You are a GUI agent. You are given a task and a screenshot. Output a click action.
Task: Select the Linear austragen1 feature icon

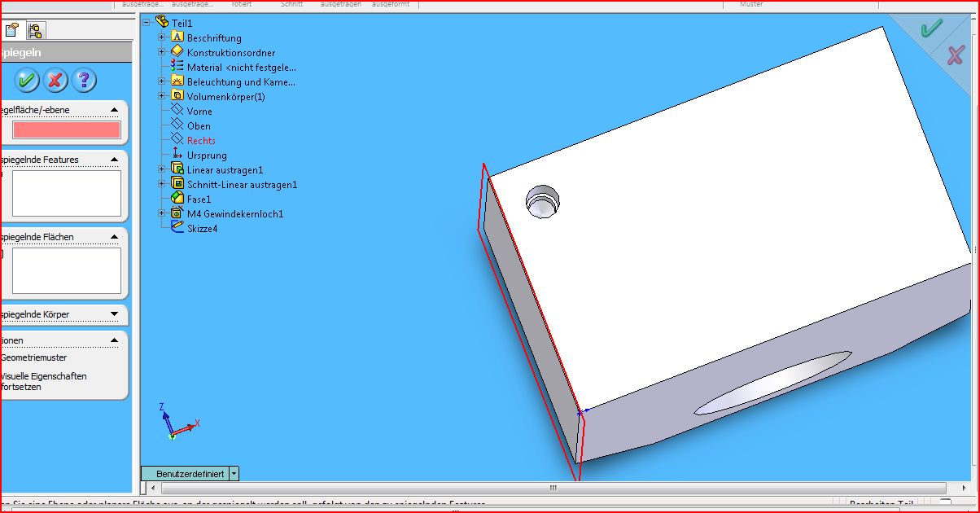[x=177, y=169]
